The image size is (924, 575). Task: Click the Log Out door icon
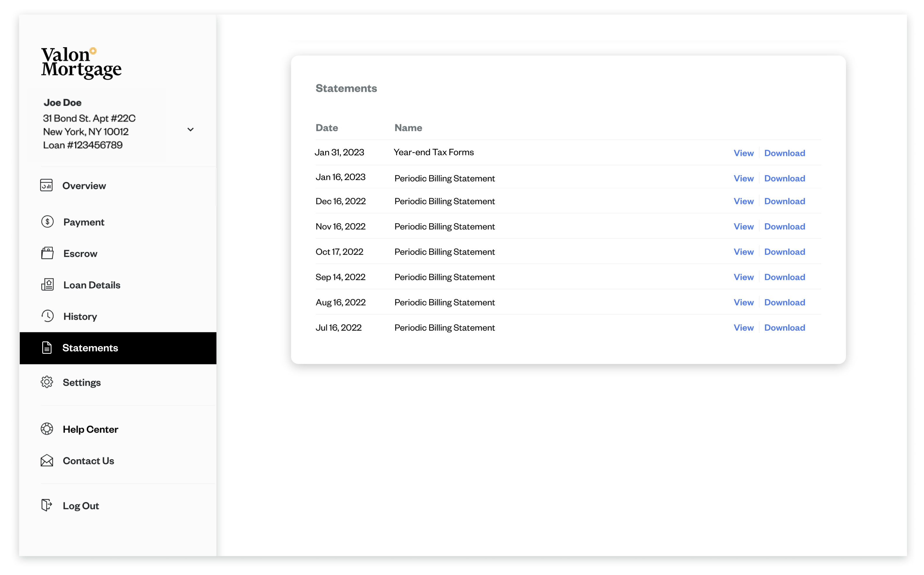tap(46, 506)
